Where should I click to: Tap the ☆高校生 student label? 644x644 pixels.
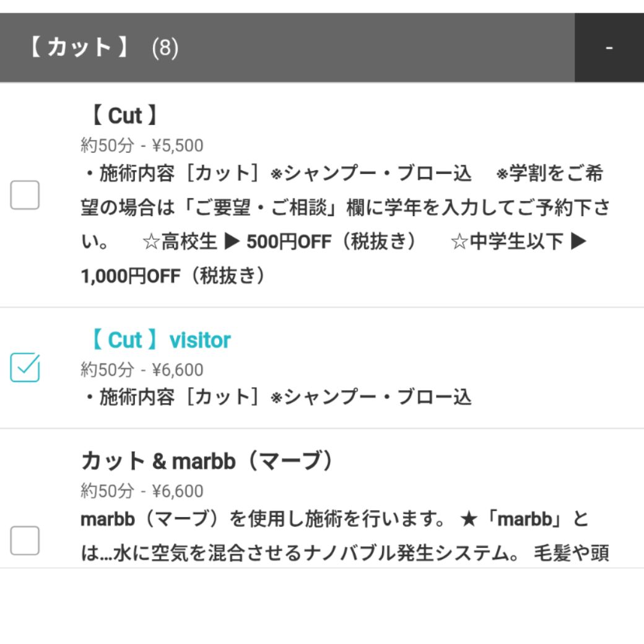tap(180, 242)
